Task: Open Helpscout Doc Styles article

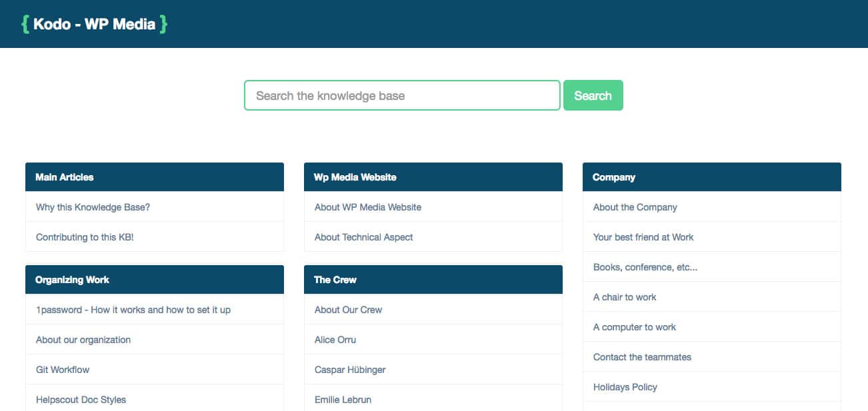Action: coord(155,399)
